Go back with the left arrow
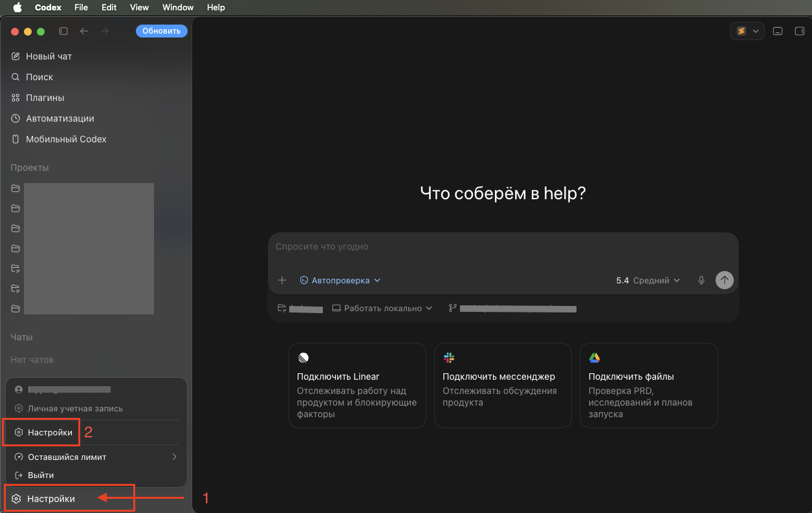This screenshot has height=513, width=812. click(84, 31)
